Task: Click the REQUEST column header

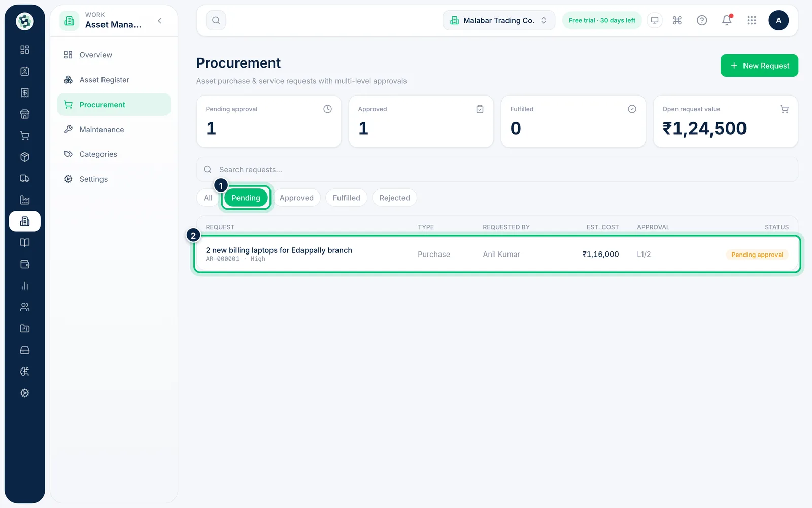Action: (x=220, y=227)
